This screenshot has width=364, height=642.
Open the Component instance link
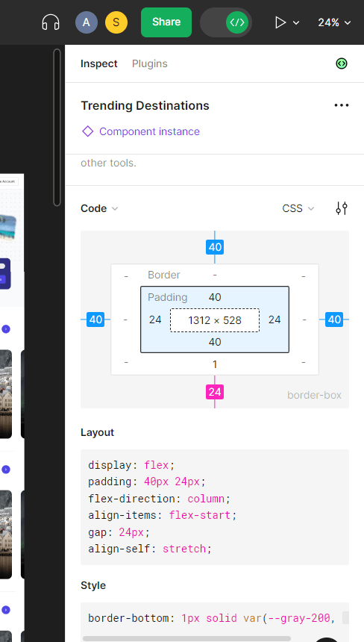[x=149, y=131]
